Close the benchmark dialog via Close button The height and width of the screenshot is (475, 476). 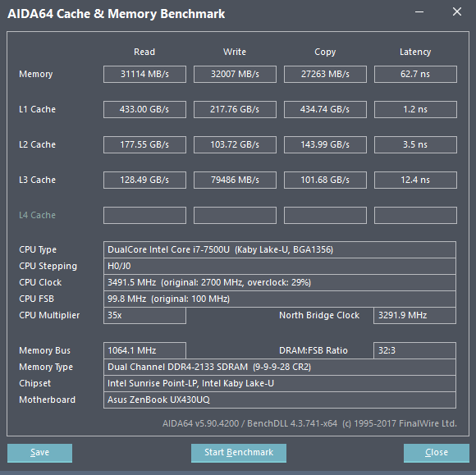437,453
